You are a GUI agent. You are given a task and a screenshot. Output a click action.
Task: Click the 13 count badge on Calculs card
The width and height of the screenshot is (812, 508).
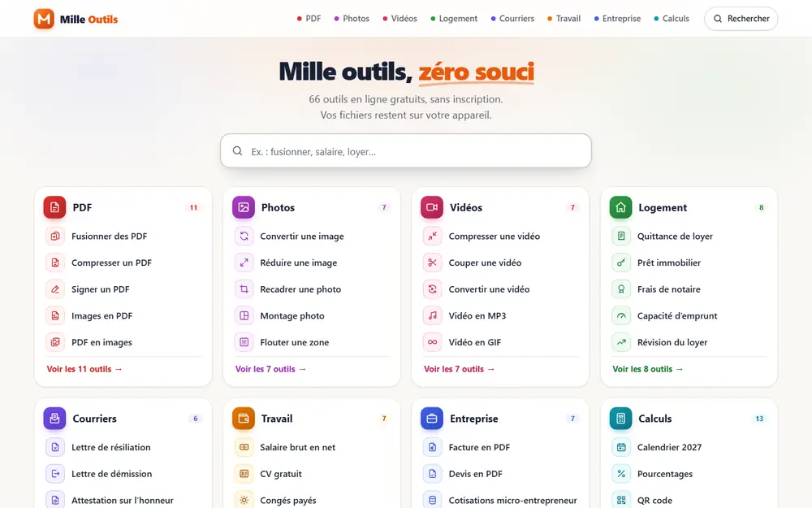pyautogui.click(x=759, y=419)
